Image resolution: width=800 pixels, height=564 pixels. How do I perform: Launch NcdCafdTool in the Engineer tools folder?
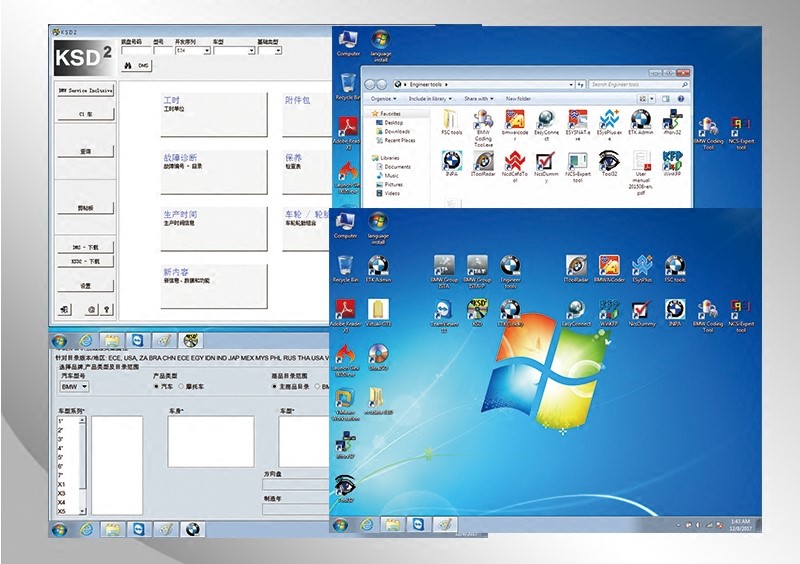click(514, 167)
